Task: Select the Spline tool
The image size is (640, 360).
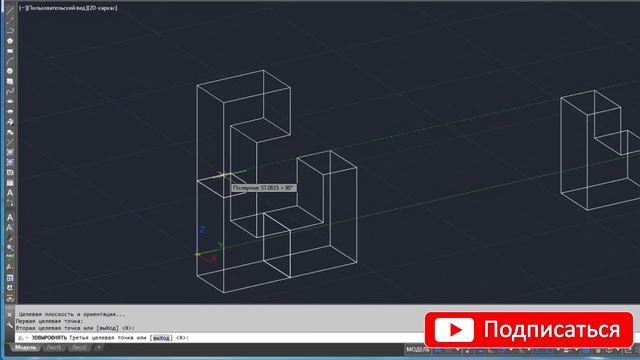Action: coord(10,91)
